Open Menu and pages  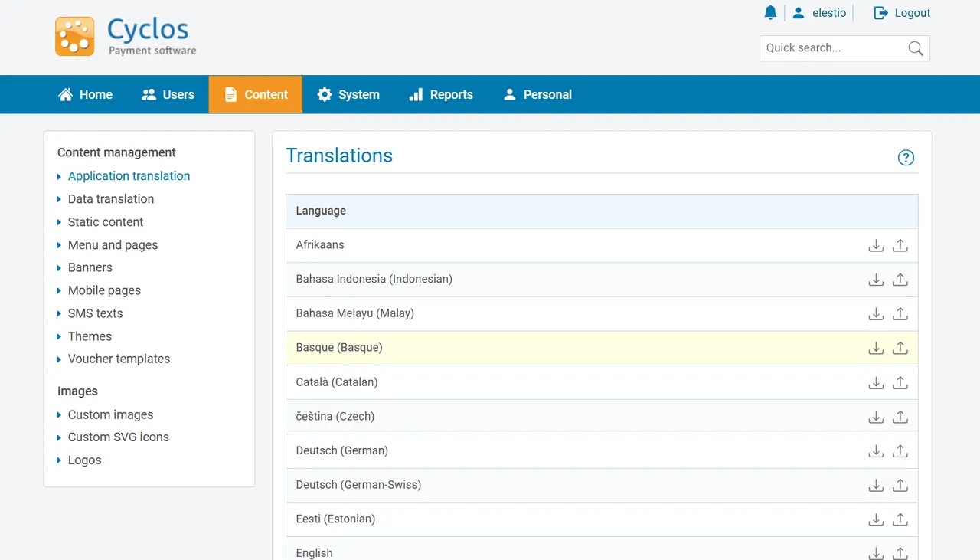pyautogui.click(x=113, y=245)
